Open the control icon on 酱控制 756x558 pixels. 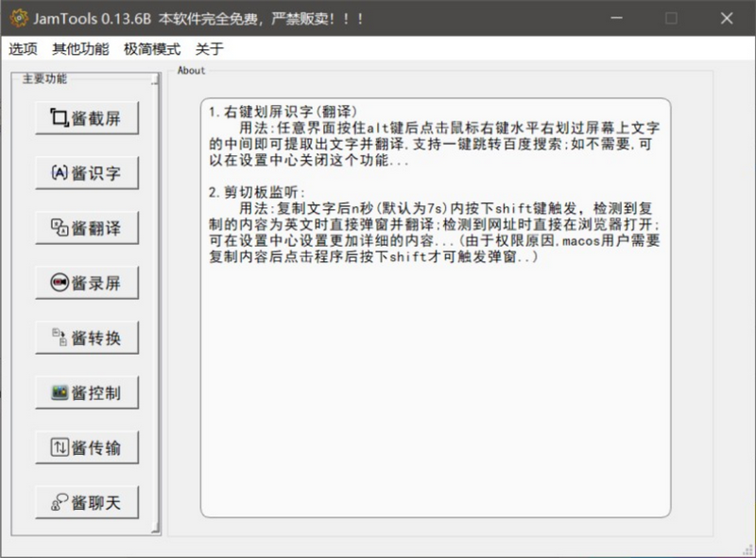[x=59, y=392]
